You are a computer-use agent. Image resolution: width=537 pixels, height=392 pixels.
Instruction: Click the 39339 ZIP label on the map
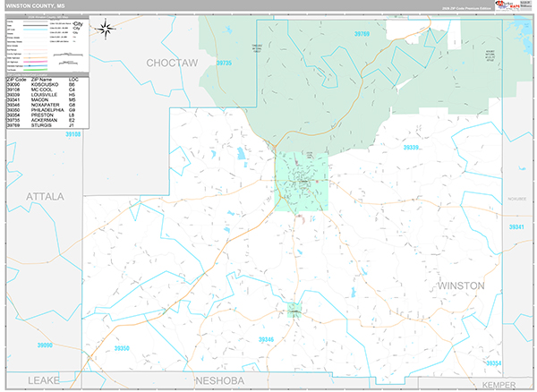click(x=411, y=148)
